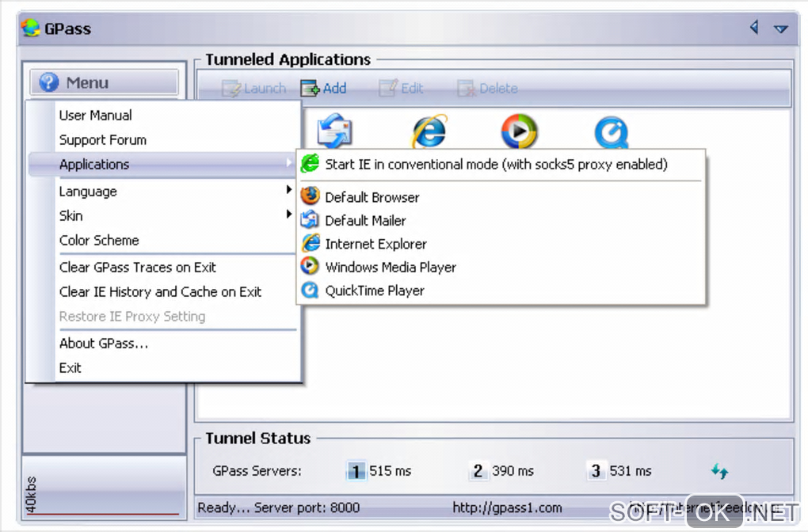Select the large Internet Explorer application icon

point(429,131)
